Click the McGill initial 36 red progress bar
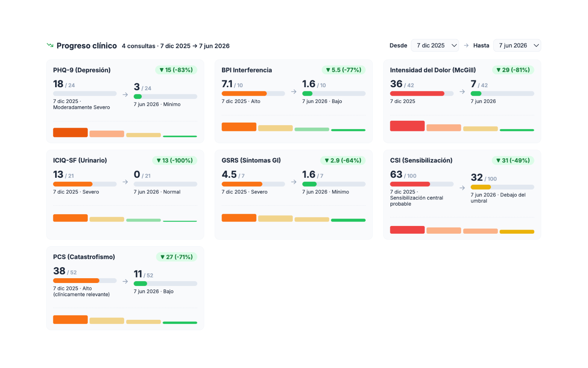Viewport: 588px width, 368px height. coord(422,93)
